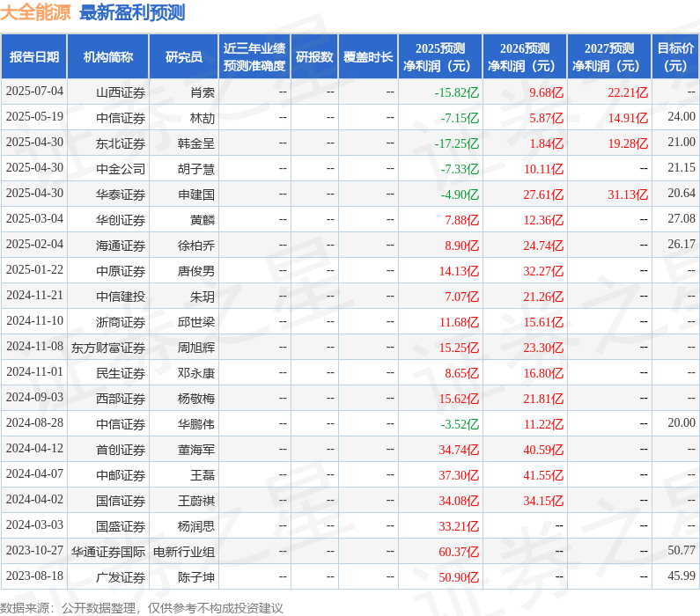
Task: Select target price 45.99
Action: (682, 576)
